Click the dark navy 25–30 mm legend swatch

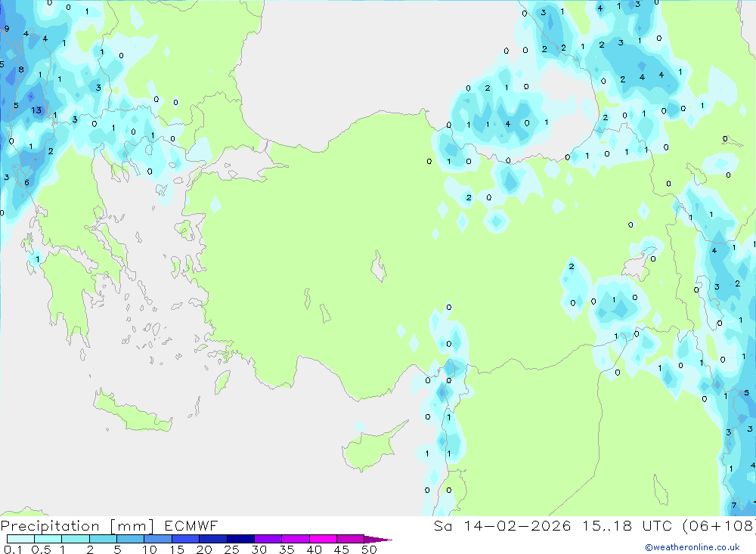(240, 539)
